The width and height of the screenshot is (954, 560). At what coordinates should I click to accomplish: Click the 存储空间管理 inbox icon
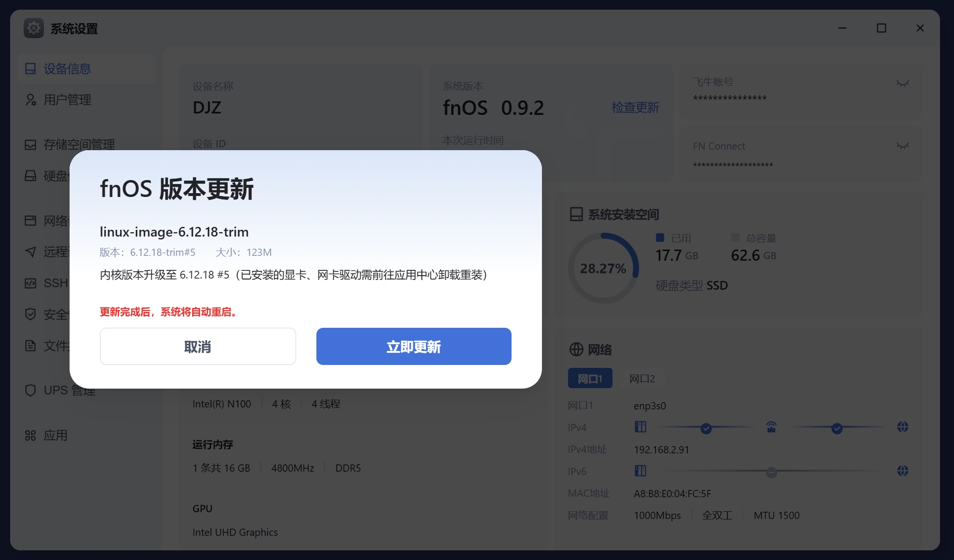(30, 145)
